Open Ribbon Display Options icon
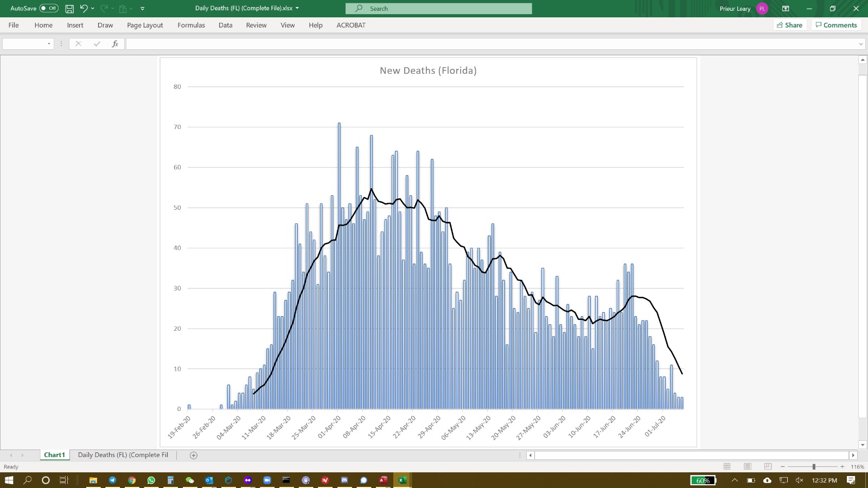 click(x=786, y=9)
